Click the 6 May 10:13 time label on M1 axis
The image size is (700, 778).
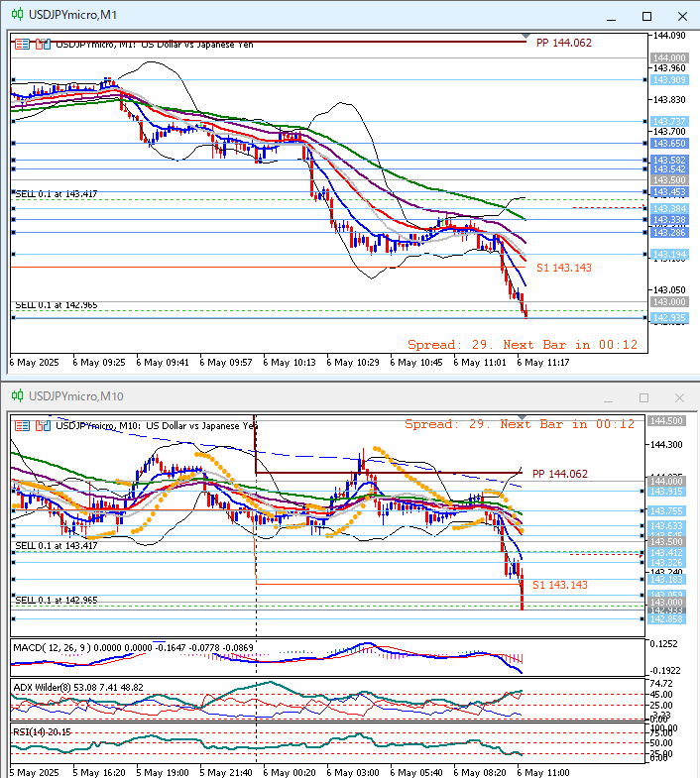click(x=289, y=362)
